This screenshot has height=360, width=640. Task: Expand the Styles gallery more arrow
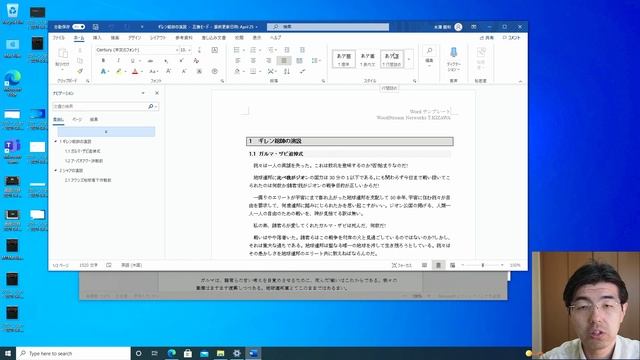[409, 59]
